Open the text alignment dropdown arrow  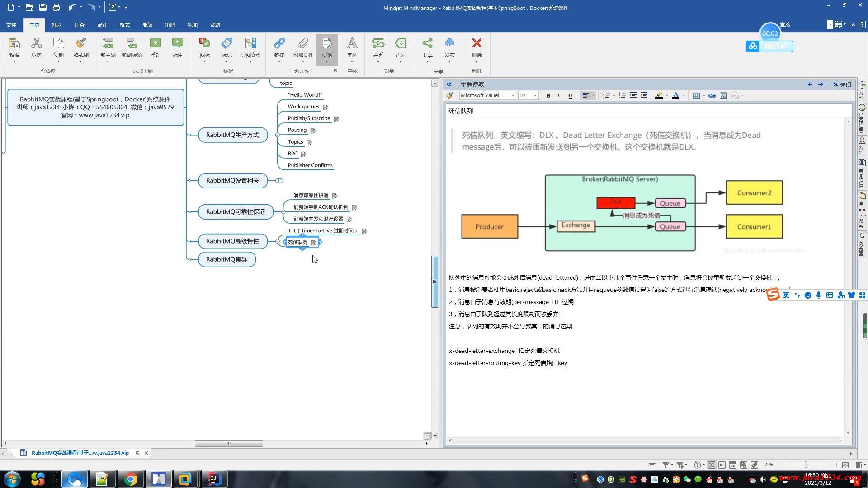[594, 96]
